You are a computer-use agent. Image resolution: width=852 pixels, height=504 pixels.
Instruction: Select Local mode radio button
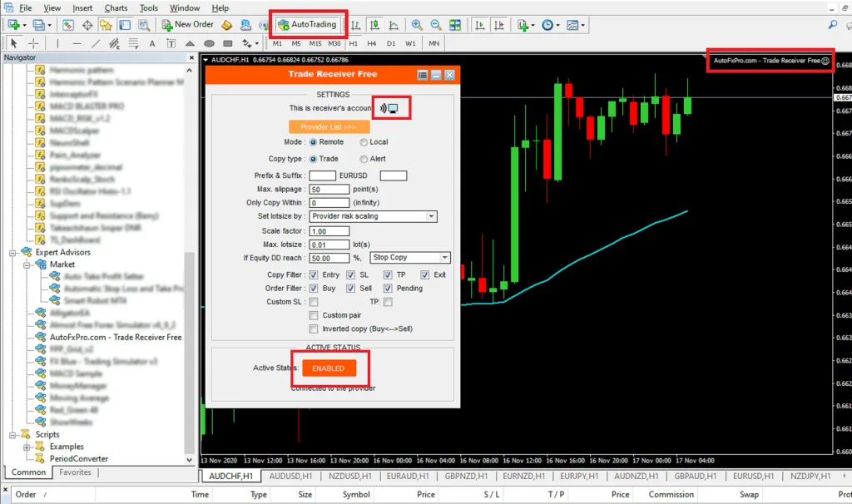coord(364,142)
